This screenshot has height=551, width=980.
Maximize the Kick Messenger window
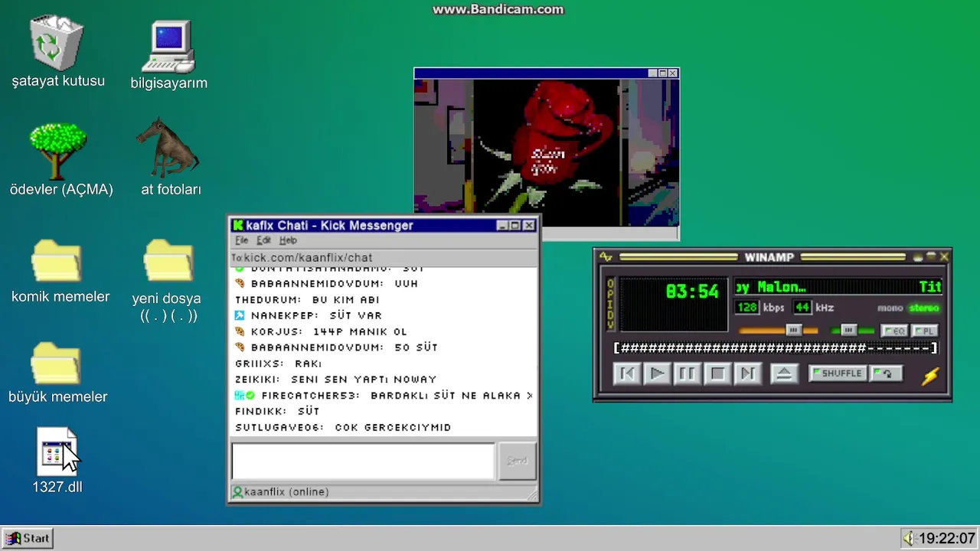515,225
